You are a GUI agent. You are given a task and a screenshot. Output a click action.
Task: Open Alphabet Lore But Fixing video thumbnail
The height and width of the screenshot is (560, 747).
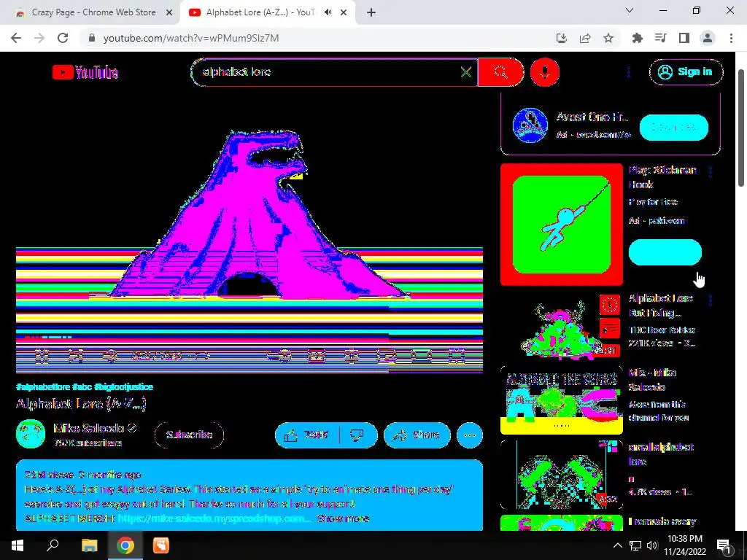click(562, 327)
